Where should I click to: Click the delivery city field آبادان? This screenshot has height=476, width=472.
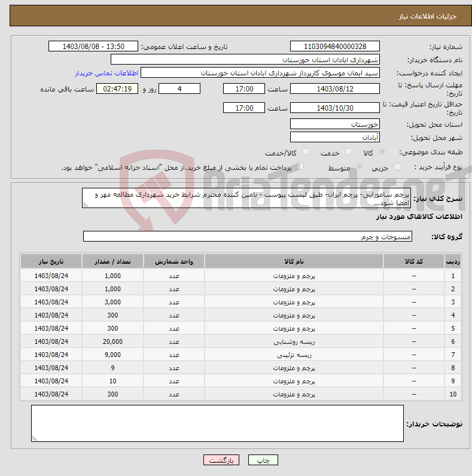[335, 137]
